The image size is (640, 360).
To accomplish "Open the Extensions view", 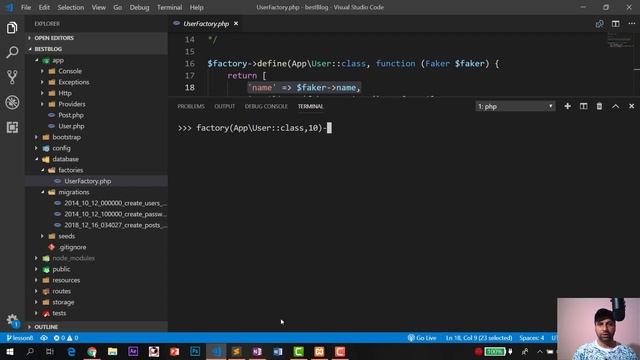I will [12, 127].
